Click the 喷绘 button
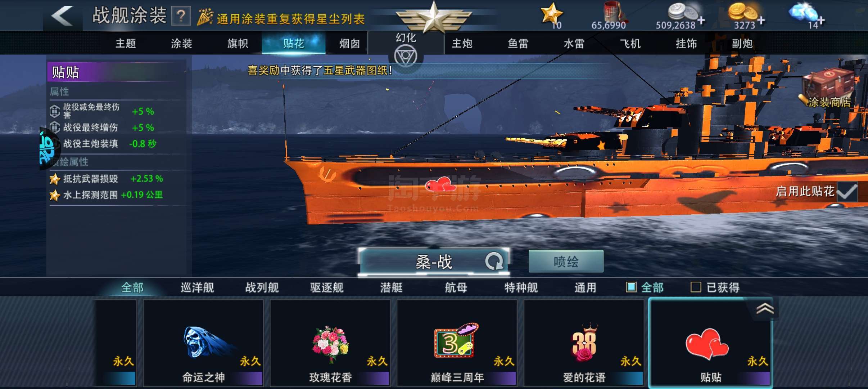The image size is (868, 389). point(566,261)
